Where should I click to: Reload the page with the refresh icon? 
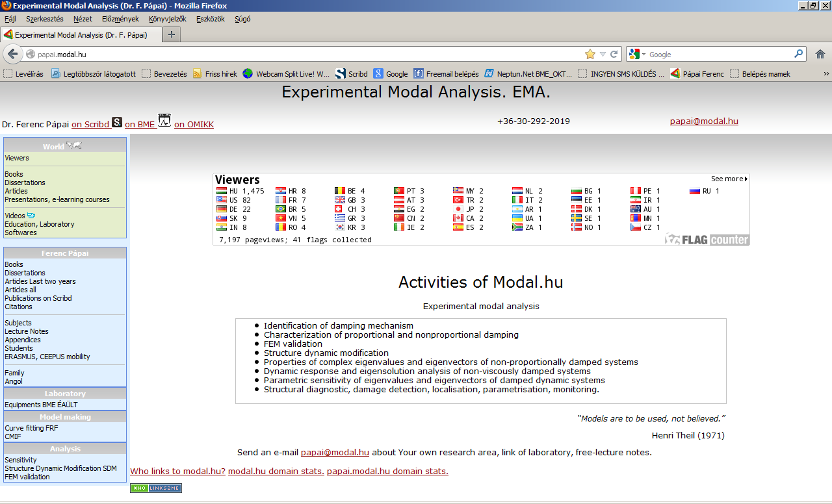point(614,55)
